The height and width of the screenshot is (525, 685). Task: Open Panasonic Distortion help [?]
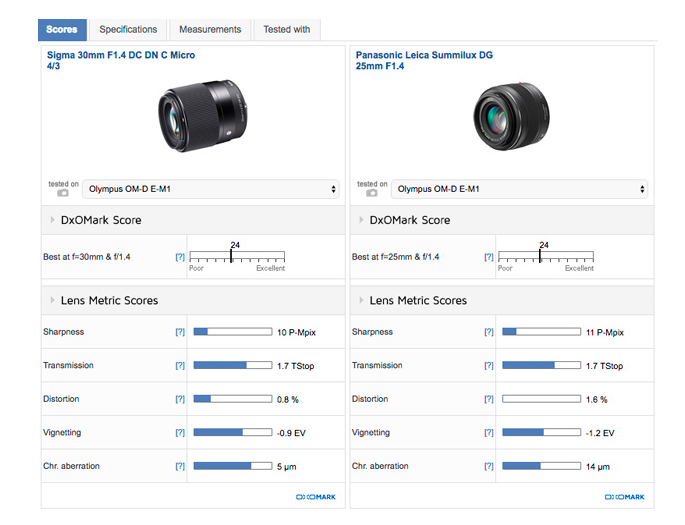pos(489,399)
